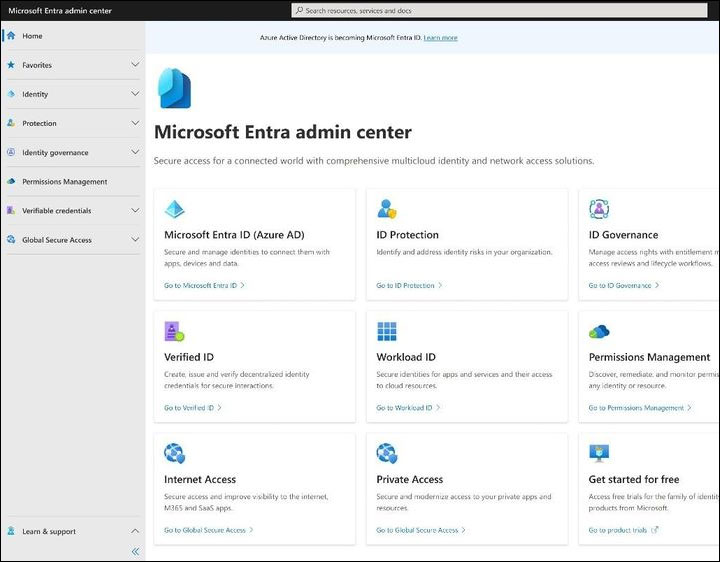The image size is (720, 562).
Task: Select the Favorites menu item label
Action: 37,65
